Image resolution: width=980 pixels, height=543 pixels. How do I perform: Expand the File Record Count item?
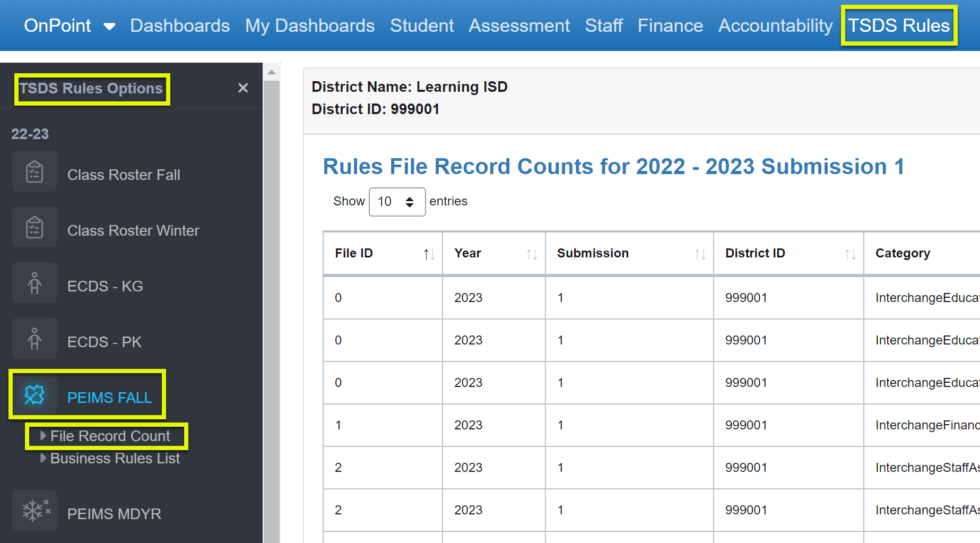point(109,436)
